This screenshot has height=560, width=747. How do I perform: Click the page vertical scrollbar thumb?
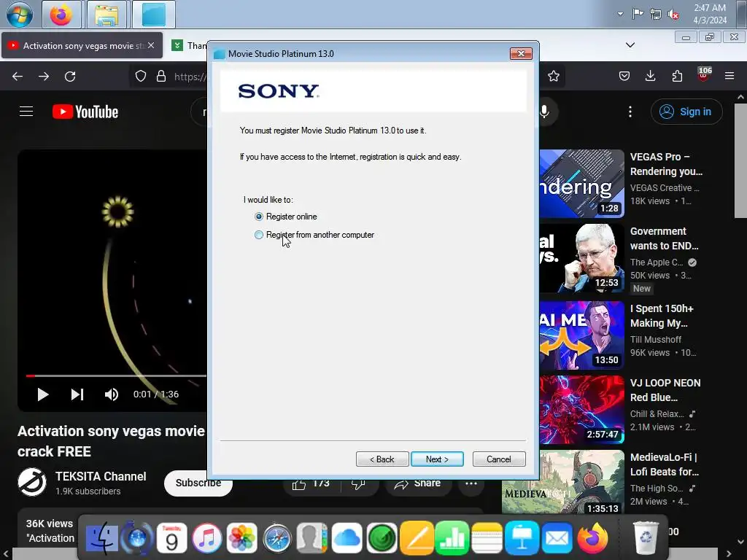tap(740, 160)
